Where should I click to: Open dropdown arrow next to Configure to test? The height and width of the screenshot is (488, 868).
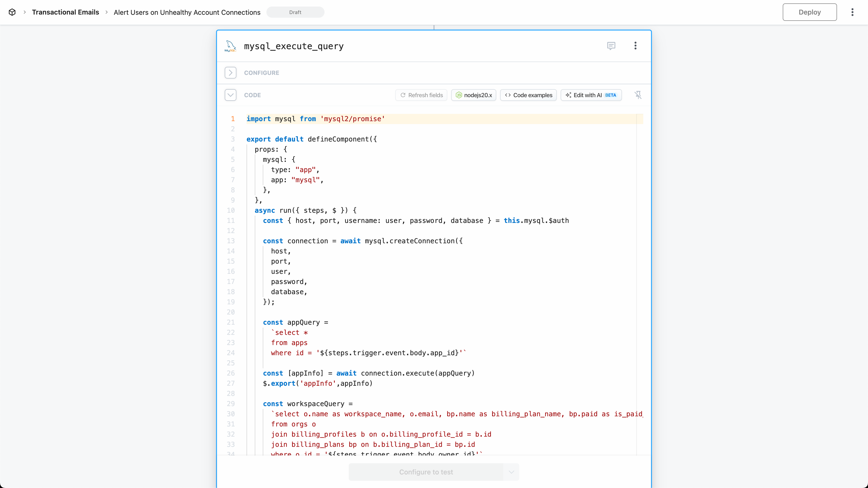tap(511, 472)
